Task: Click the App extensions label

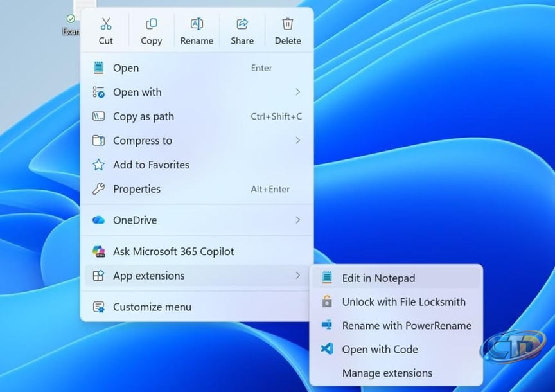Action: pos(148,276)
